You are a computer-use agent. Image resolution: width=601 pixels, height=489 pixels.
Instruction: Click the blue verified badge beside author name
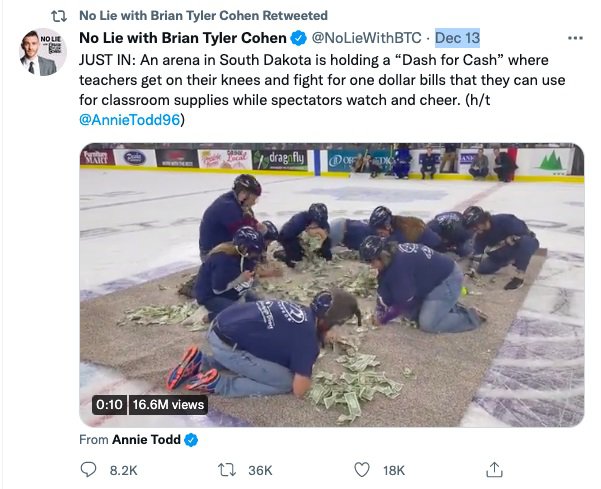coord(297,38)
